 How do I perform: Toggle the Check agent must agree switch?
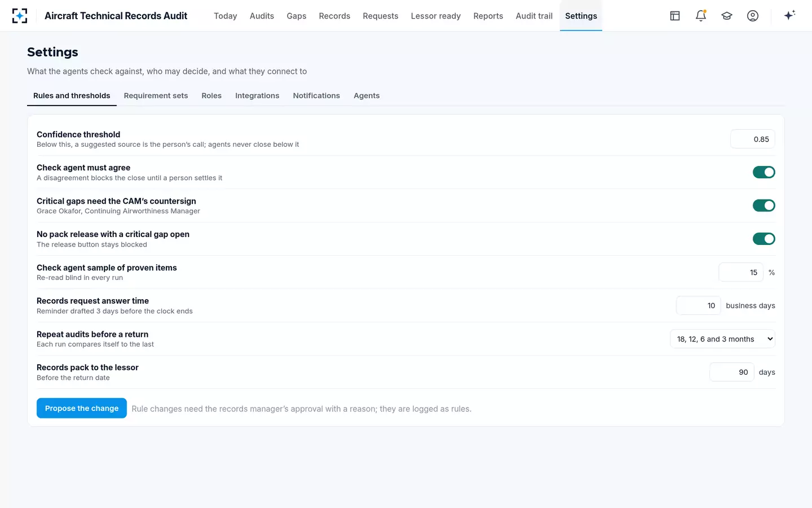764,172
